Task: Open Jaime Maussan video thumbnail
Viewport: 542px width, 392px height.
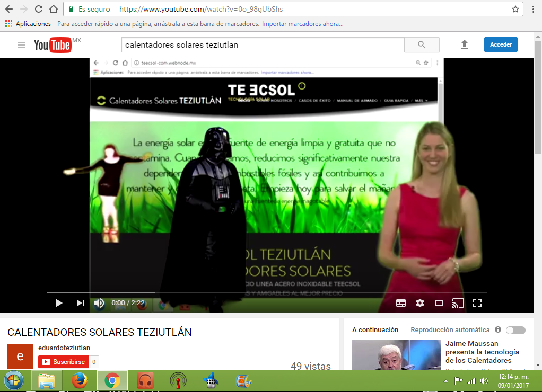Action: click(397, 355)
